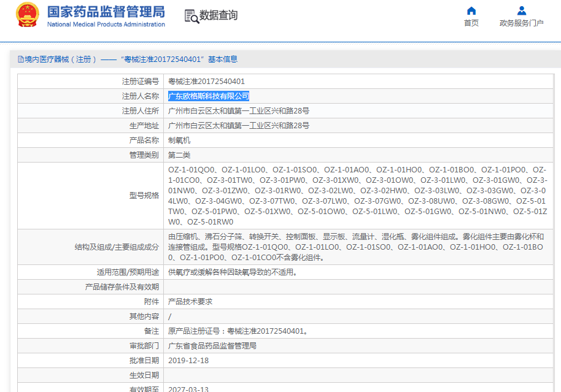Click the 注册证编号 label

click(140, 82)
